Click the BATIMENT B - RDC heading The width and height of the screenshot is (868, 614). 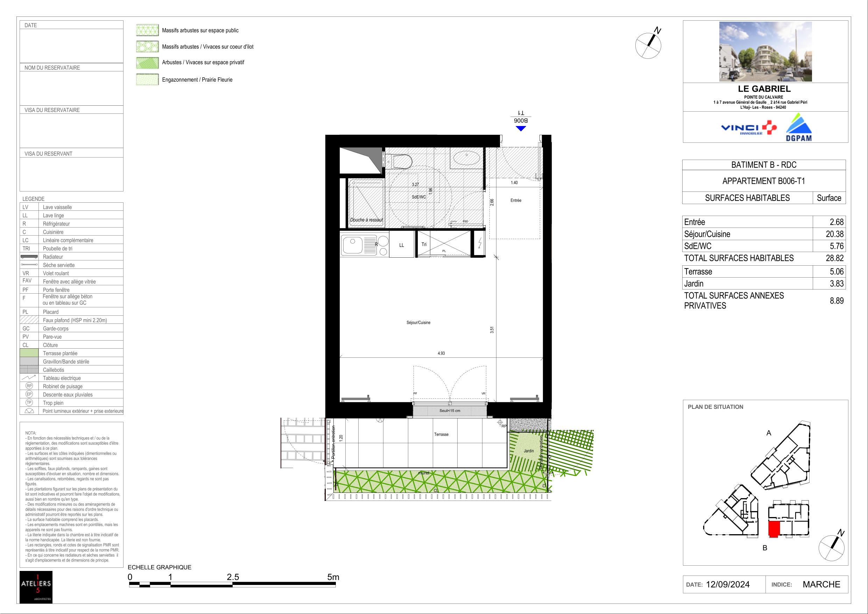click(x=764, y=165)
